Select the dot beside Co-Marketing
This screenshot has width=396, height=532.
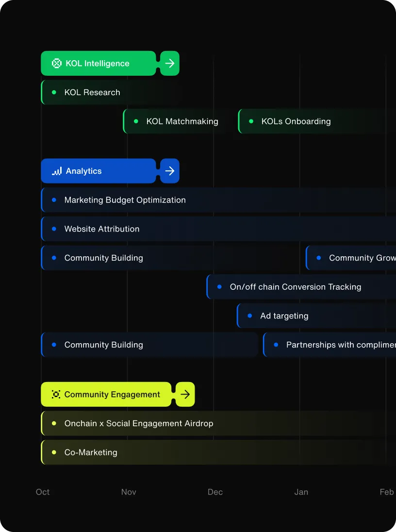(54, 452)
